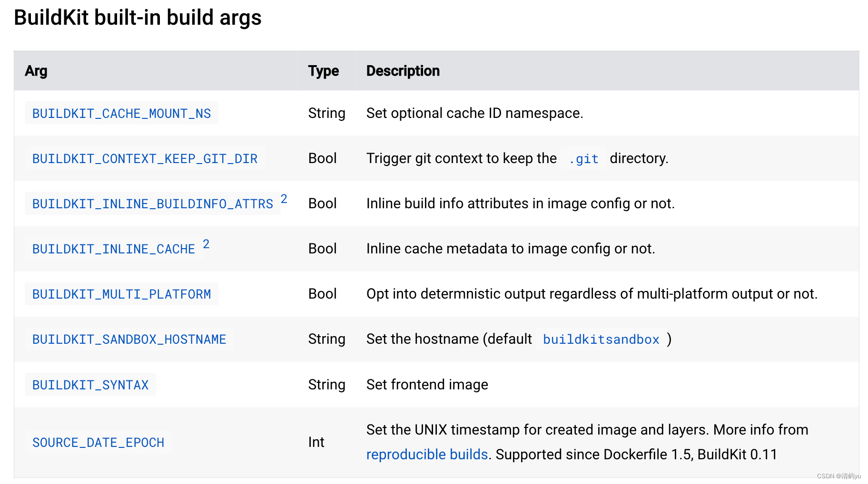Open the BUILDKIT_SANDBOX_HOSTNAME arg link
868x484 pixels.
(x=129, y=339)
